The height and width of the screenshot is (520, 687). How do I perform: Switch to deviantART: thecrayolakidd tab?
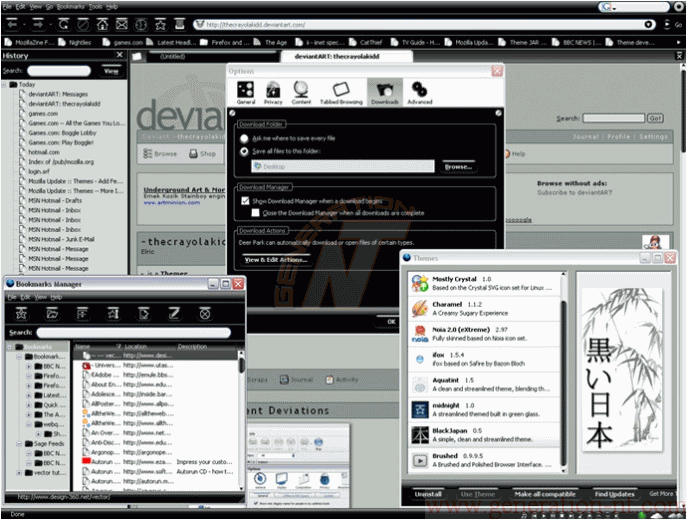346,57
